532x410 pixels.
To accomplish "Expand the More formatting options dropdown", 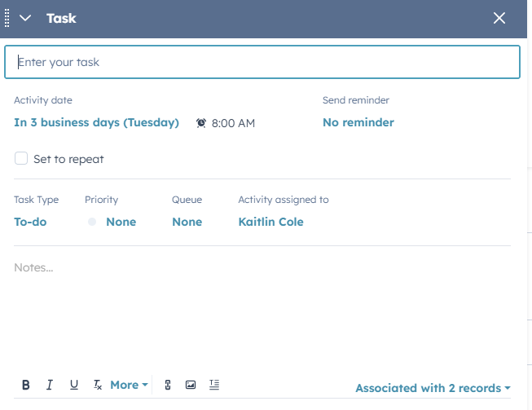I will tap(129, 385).
